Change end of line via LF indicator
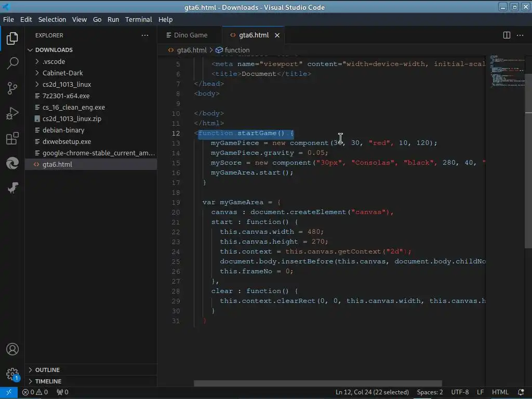532x399 pixels. (480, 392)
